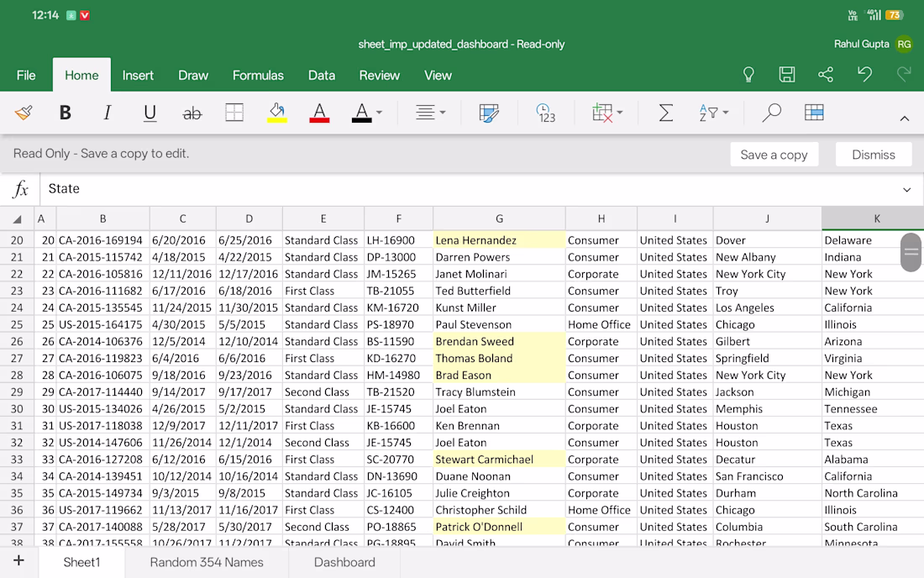Image resolution: width=924 pixels, height=578 pixels.
Task: Click the Save icon in title bar
Action: 787,74
